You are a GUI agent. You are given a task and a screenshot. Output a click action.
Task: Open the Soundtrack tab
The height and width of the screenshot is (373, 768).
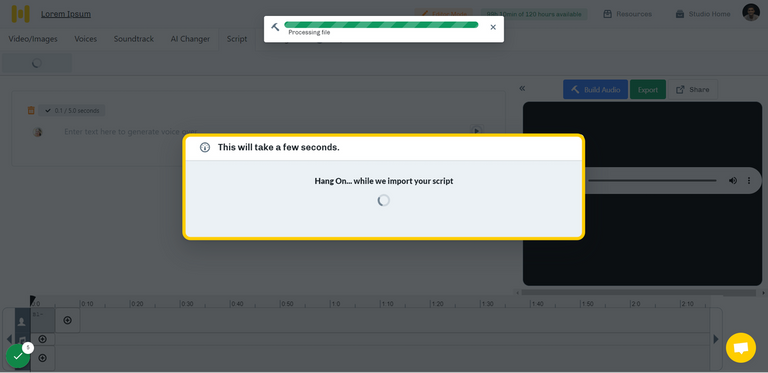134,39
